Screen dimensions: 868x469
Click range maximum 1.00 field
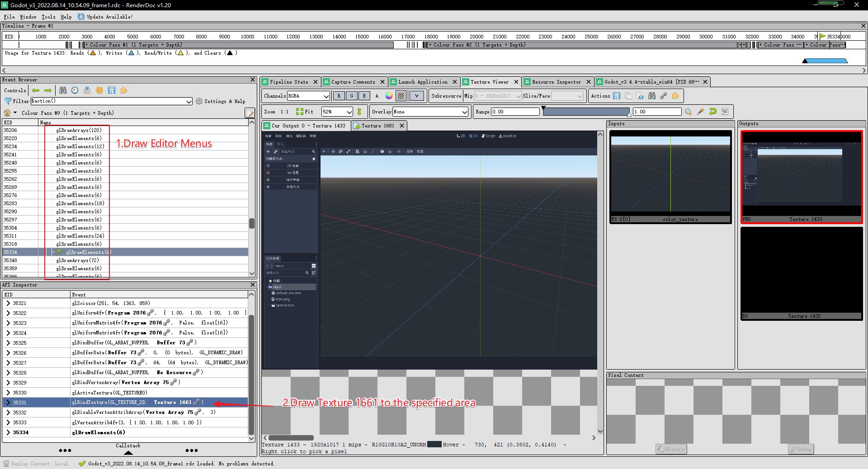(x=657, y=112)
